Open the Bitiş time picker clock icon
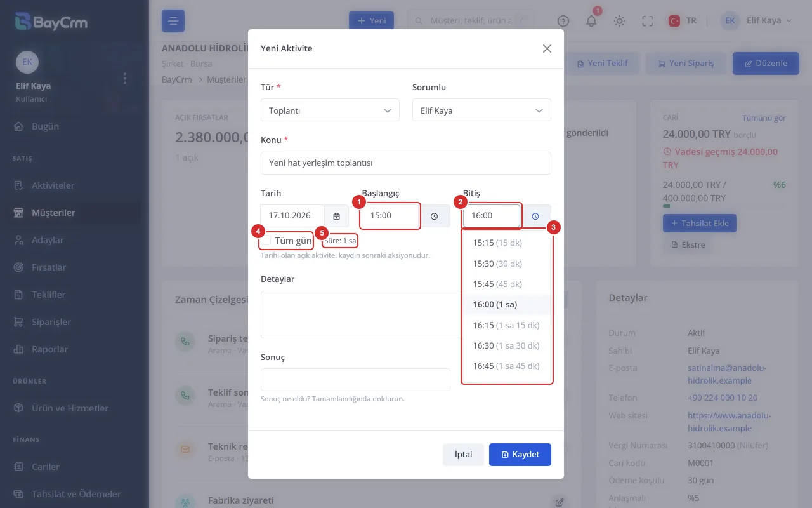This screenshot has width=812, height=508. 535,216
